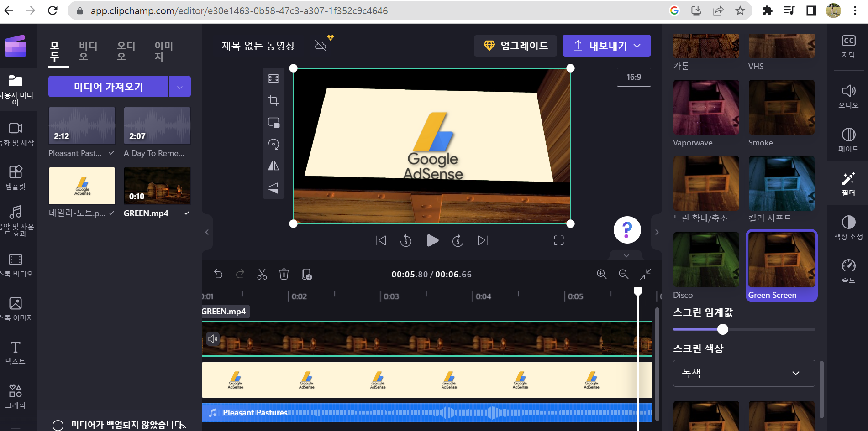Zoom in on the timeline
This screenshot has width=868, height=431.
[602, 274]
